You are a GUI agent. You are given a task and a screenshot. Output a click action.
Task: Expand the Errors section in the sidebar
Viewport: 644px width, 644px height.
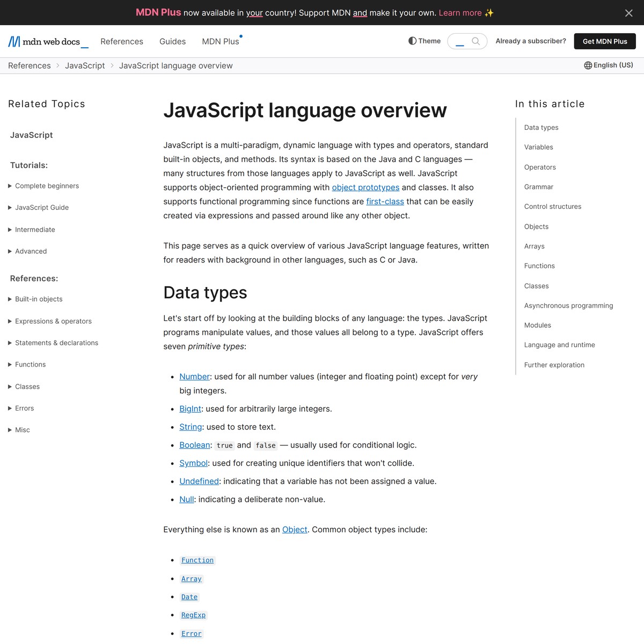pyautogui.click(x=21, y=408)
